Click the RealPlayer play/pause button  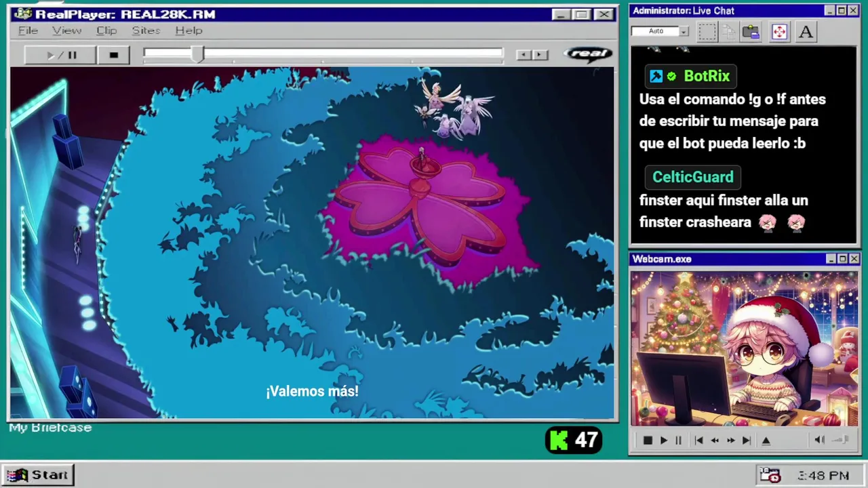click(x=61, y=55)
